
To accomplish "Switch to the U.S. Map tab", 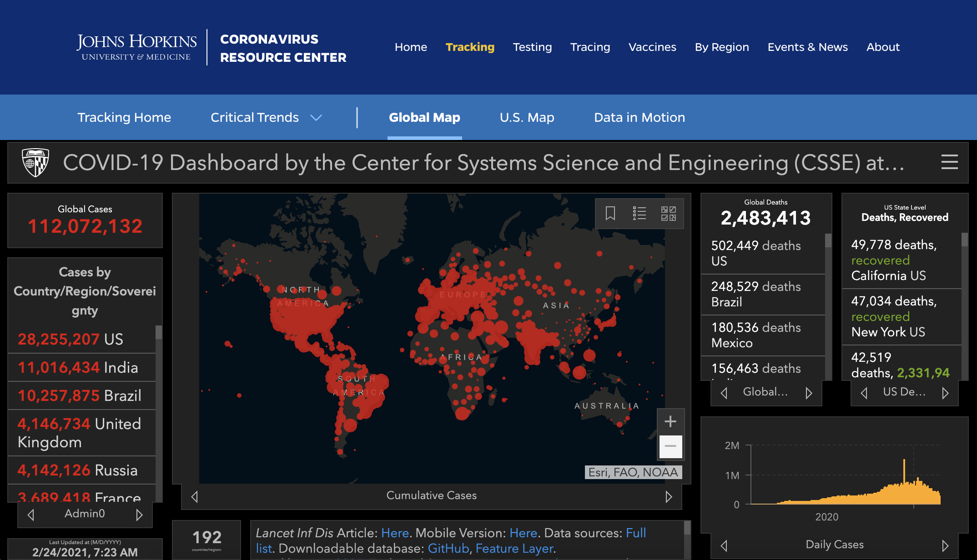I will pos(527,118).
